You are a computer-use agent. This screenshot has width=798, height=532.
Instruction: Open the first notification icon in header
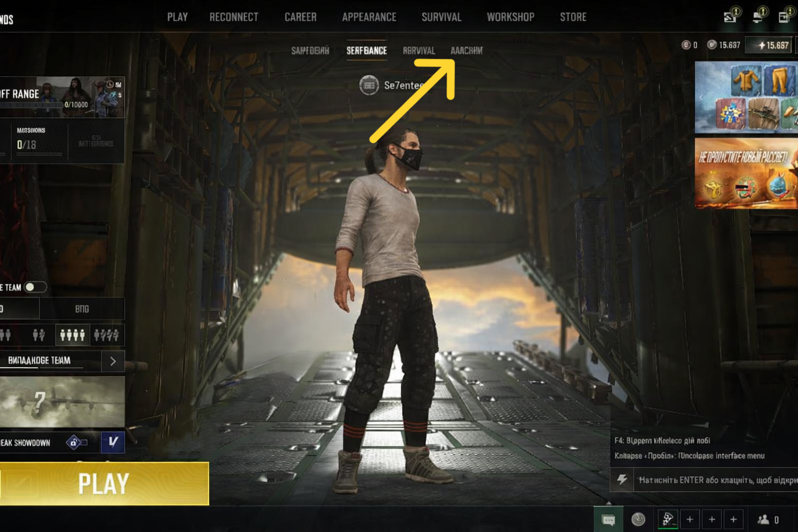731,16
